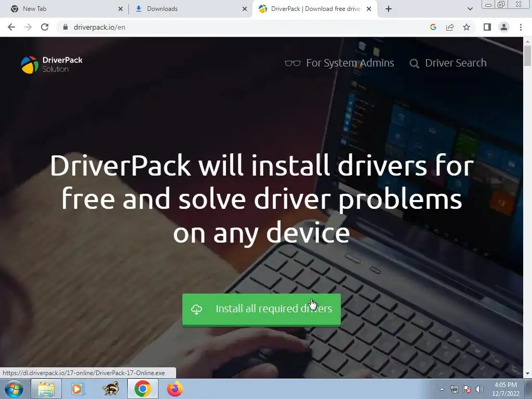The image size is (532, 399).
Task: Click the Install all required drivers button
Action: pyautogui.click(x=261, y=309)
